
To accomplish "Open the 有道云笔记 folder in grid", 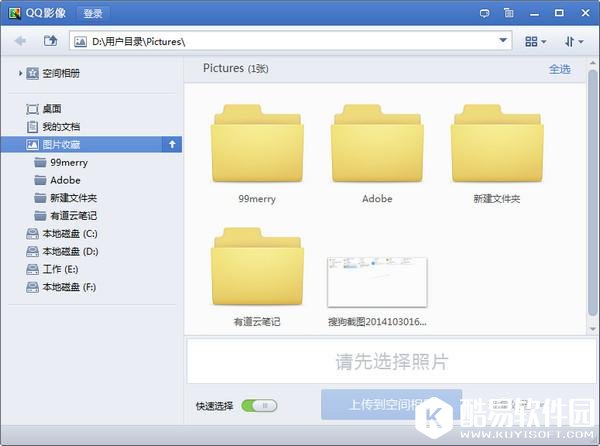I will [257, 267].
